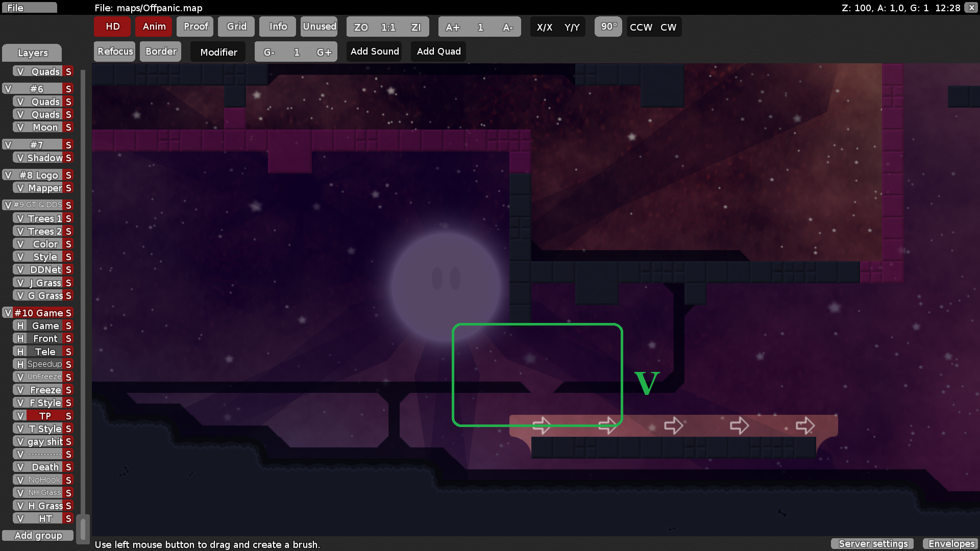Increase animation speed with A+
The height and width of the screenshot is (551, 980).
point(452,27)
